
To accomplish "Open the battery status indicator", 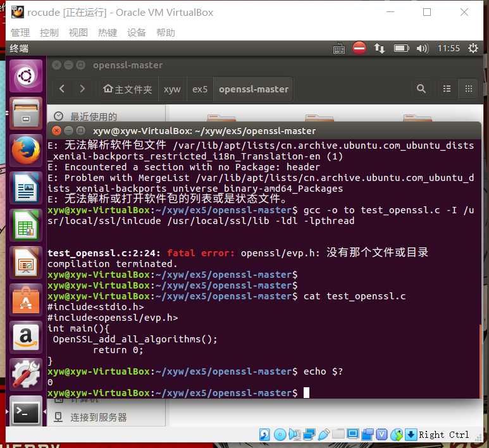I will (x=401, y=48).
